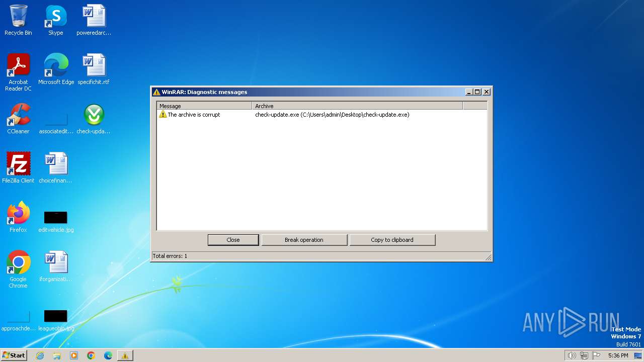Select the check-update green arrow icon
Viewport: 644px width, 362px height.
point(94,118)
